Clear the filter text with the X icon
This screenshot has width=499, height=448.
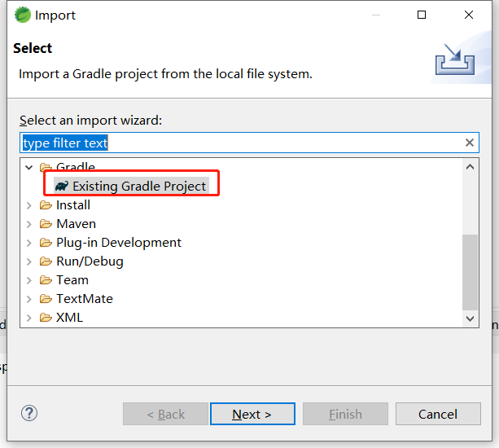[x=470, y=143]
